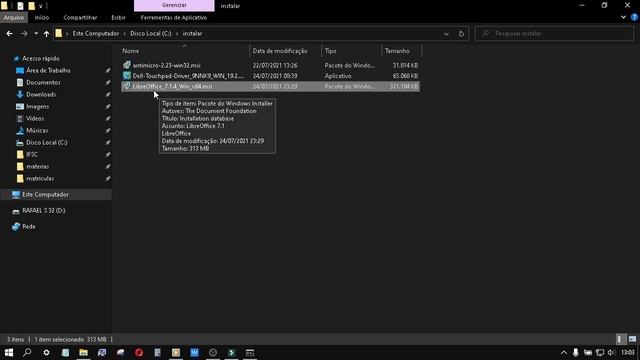Click Properties icon in Quick Access Toolbar
640x360 pixels.
click(x=20, y=6)
